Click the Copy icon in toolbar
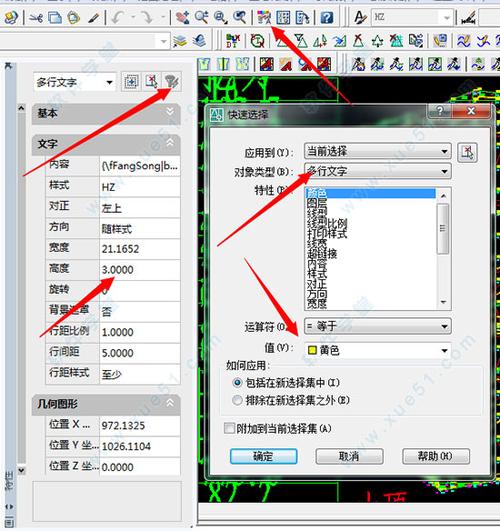The width and height of the screenshot is (500, 531). 55,17
